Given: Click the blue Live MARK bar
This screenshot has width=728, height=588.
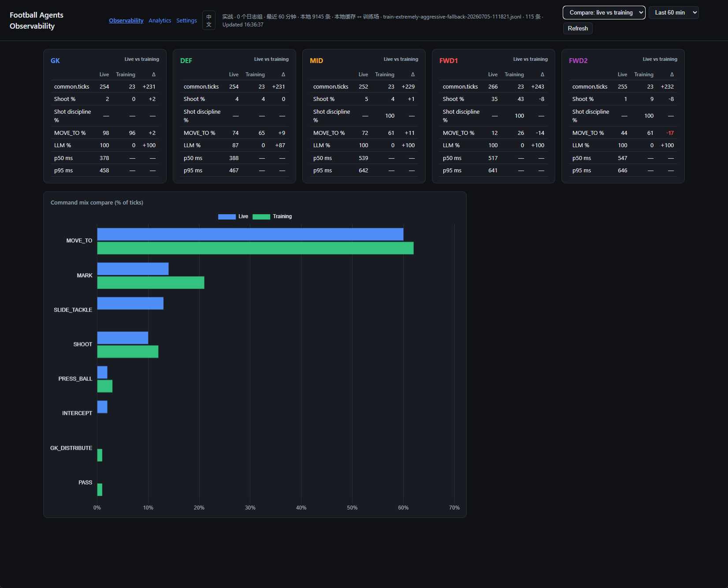Looking at the screenshot, I should (x=133, y=269).
